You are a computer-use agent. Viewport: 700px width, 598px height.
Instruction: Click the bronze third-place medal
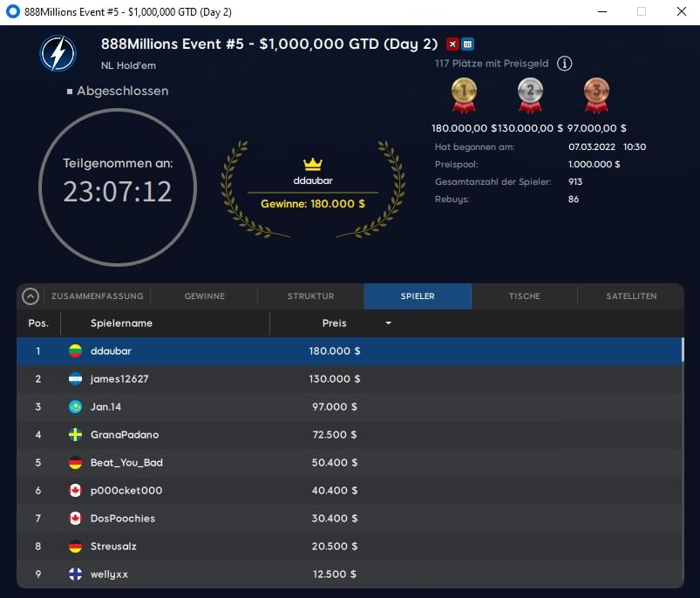pyautogui.click(x=596, y=95)
